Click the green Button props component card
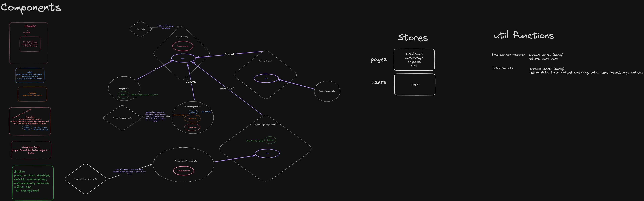 (x=33, y=183)
